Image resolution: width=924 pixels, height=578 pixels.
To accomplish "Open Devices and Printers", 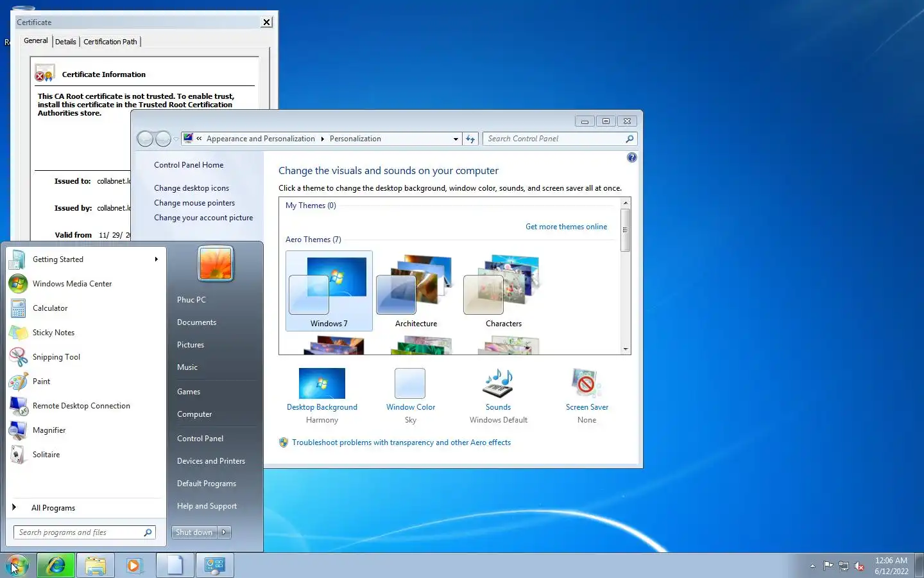I will click(x=211, y=461).
